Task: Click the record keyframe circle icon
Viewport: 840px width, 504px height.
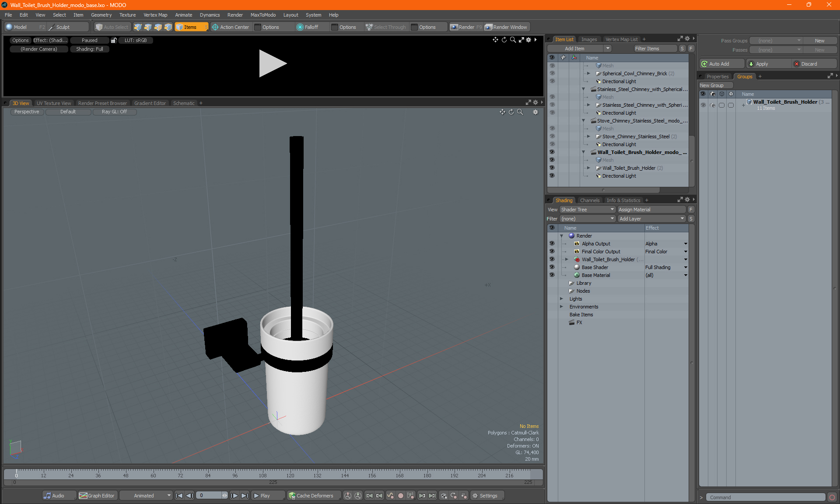Action: 400,496
